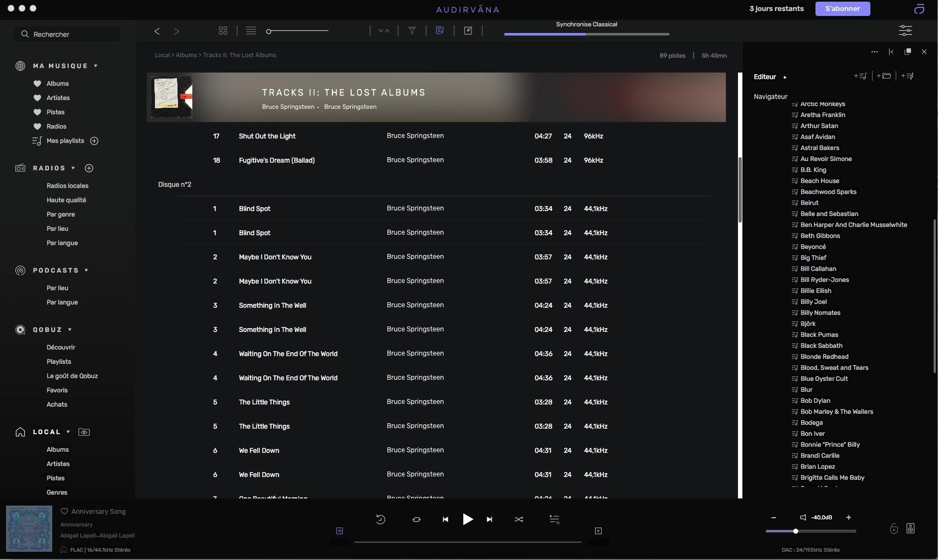The height and width of the screenshot is (560, 938).
Task: Open Artistes under Ma Musique
Action: click(x=58, y=98)
